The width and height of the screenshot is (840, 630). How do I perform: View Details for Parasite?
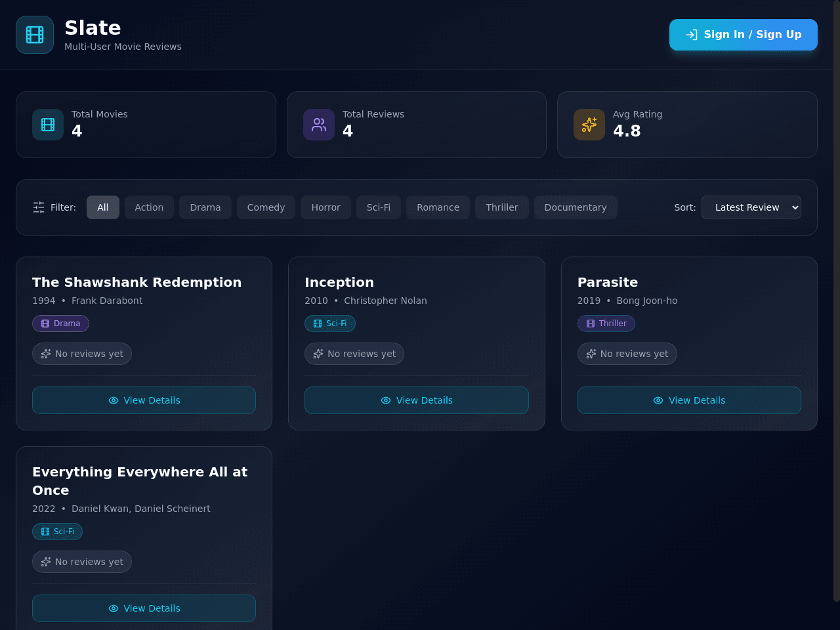[689, 400]
